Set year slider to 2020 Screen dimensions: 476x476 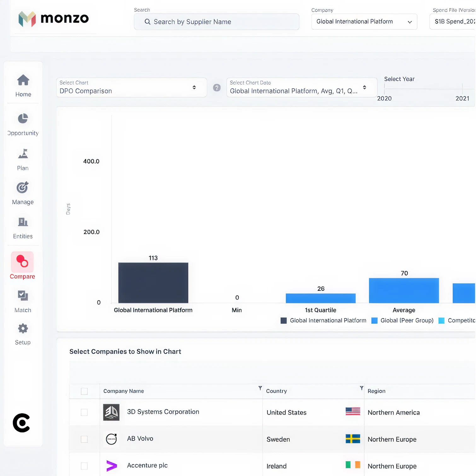[385, 89]
